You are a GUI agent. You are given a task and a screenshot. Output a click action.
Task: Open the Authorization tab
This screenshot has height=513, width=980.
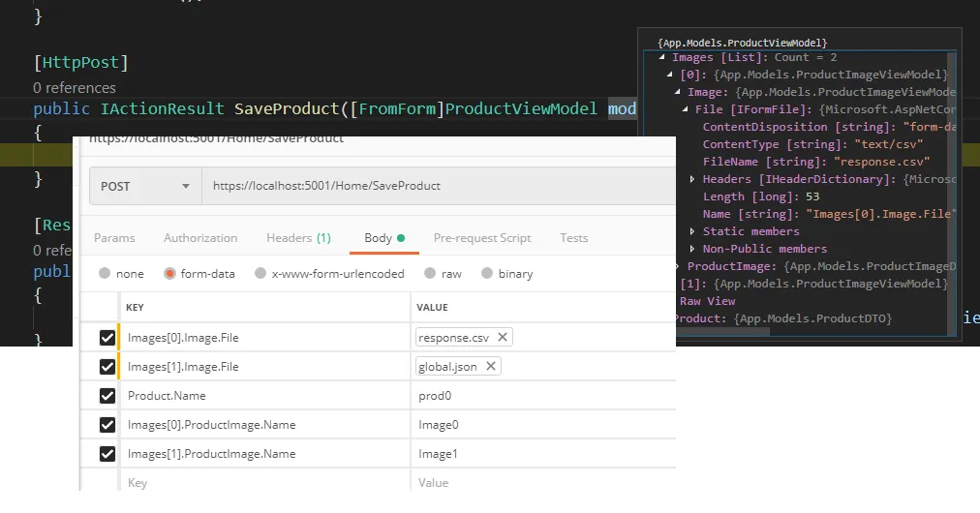[x=200, y=238]
